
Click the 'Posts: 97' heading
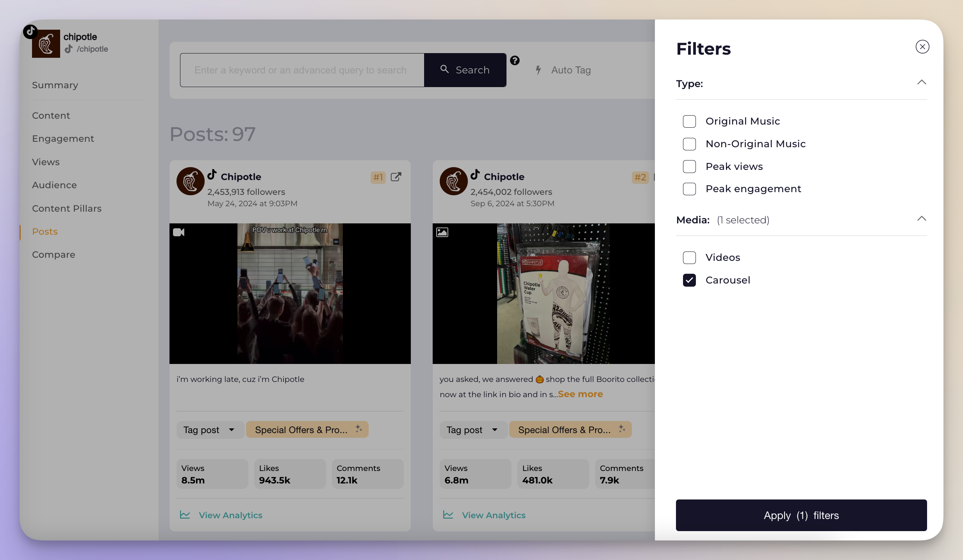pos(212,134)
